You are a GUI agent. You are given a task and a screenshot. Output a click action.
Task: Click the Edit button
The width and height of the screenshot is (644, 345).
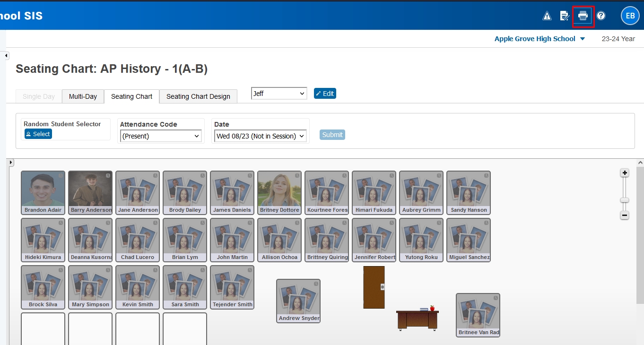point(325,94)
